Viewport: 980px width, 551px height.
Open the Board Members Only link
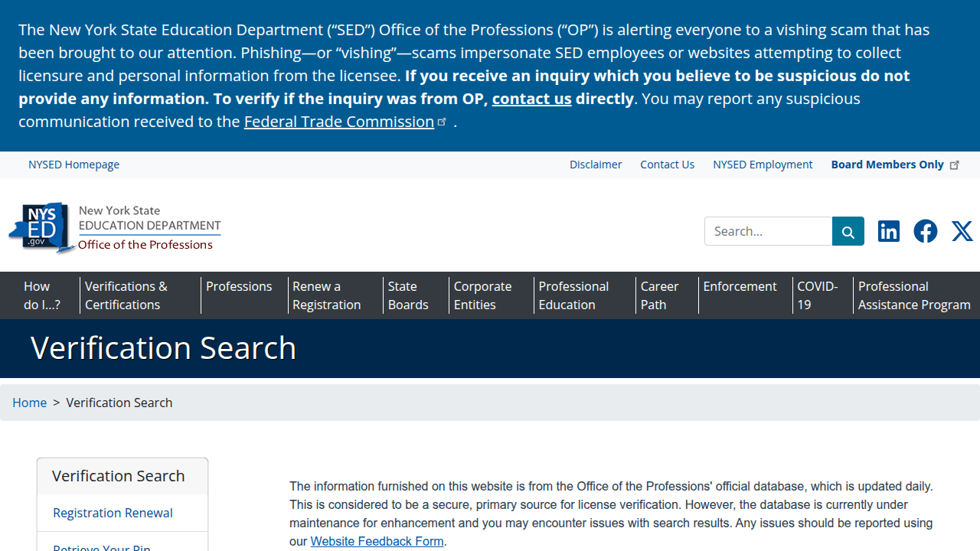pos(887,165)
